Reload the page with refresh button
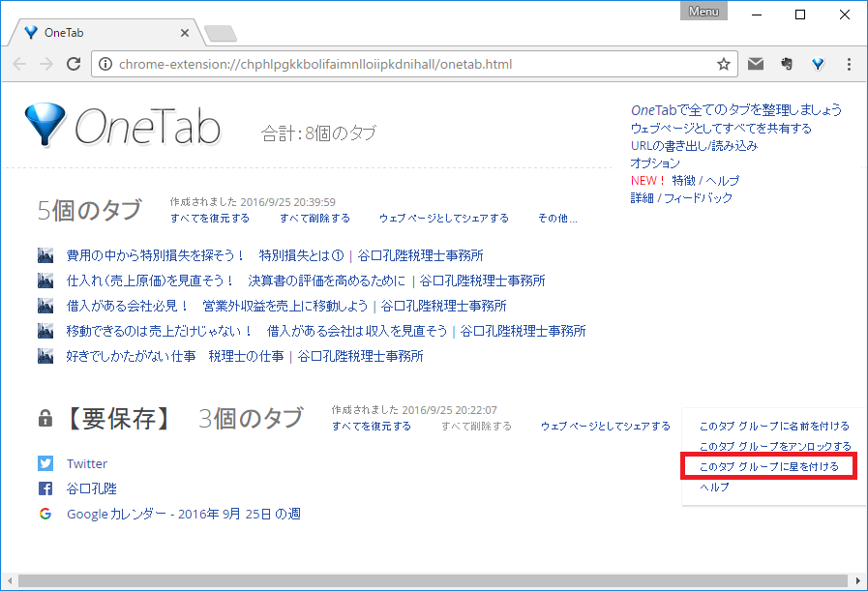 73,65
